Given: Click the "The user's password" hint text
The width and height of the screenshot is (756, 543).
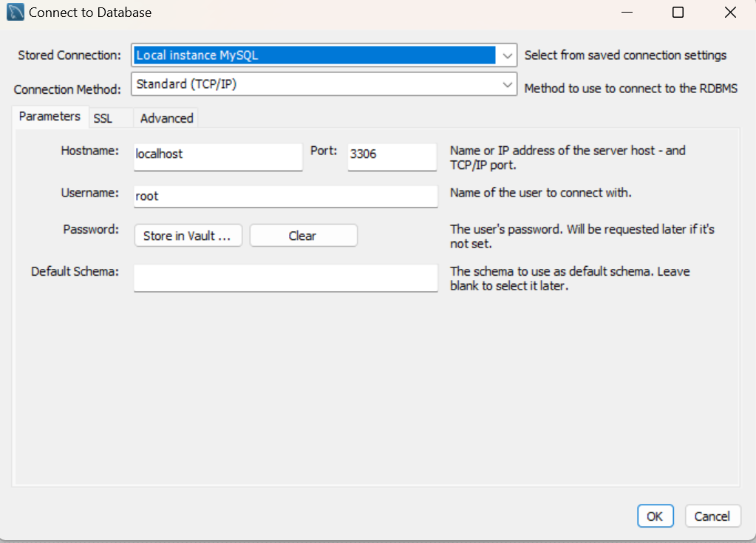Looking at the screenshot, I should coord(582,236).
